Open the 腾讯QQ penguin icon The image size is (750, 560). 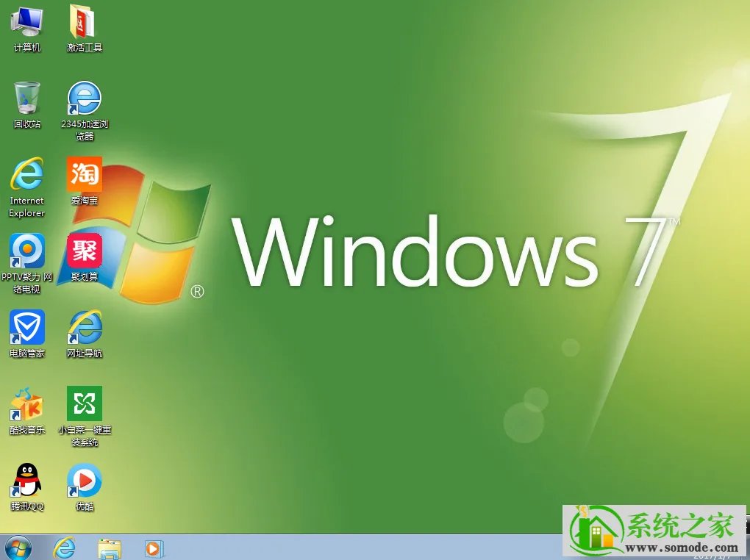[x=27, y=481]
